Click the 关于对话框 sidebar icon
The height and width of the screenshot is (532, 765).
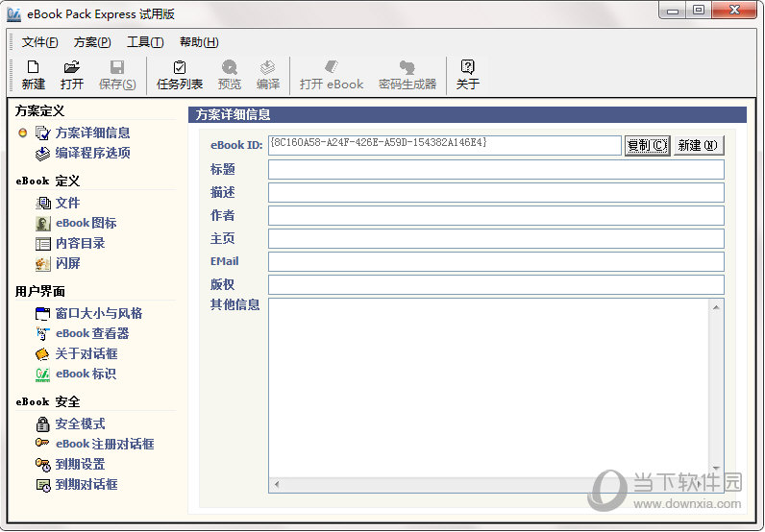[x=43, y=354]
